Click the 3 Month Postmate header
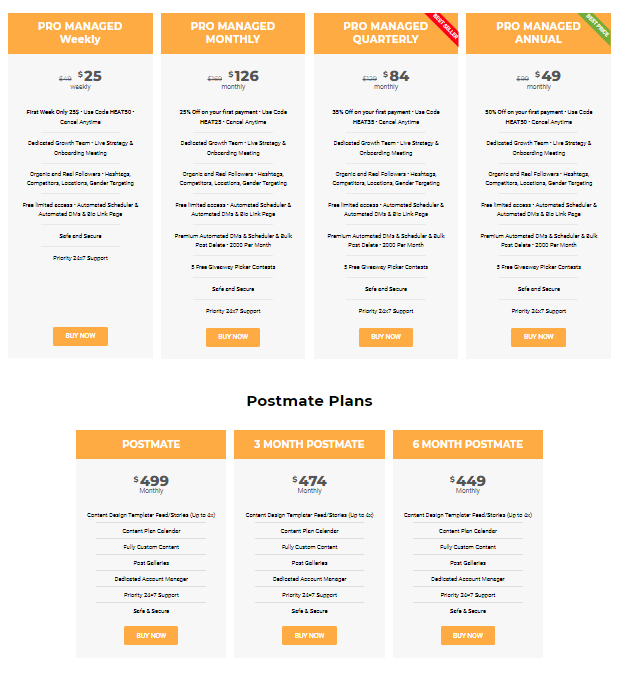This screenshot has height=675, width=621. click(x=309, y=444)
